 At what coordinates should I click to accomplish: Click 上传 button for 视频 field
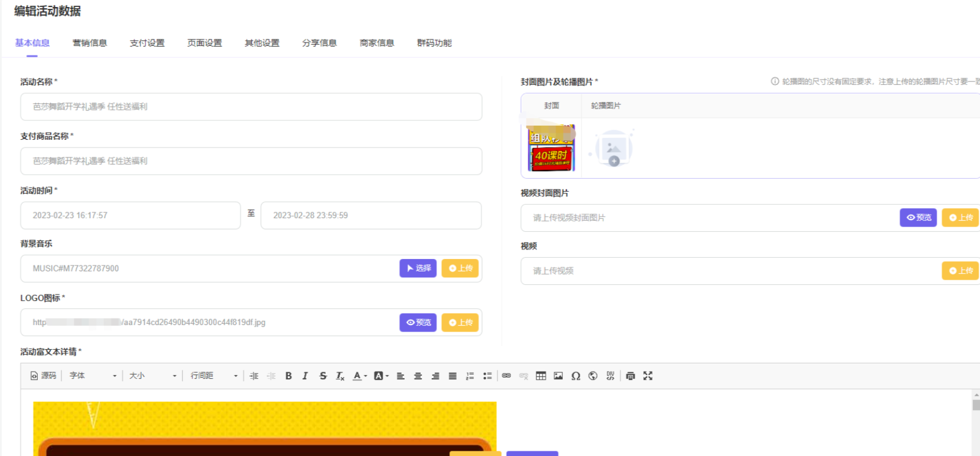[961, 271]
